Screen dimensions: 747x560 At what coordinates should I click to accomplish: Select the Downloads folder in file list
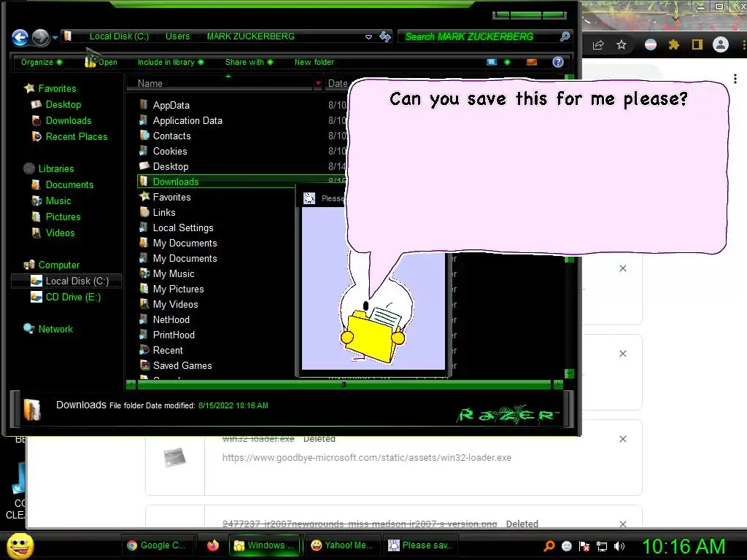coord(175,182)
